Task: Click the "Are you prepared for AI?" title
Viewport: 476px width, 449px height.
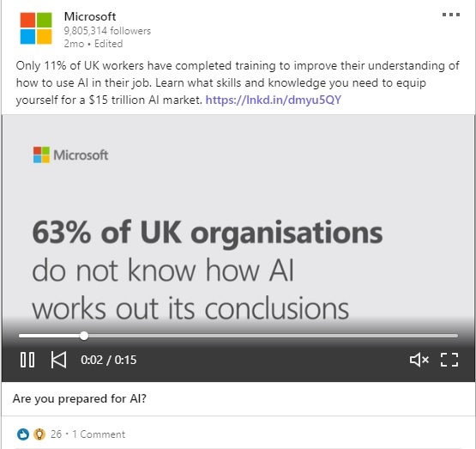Action: 80,398
